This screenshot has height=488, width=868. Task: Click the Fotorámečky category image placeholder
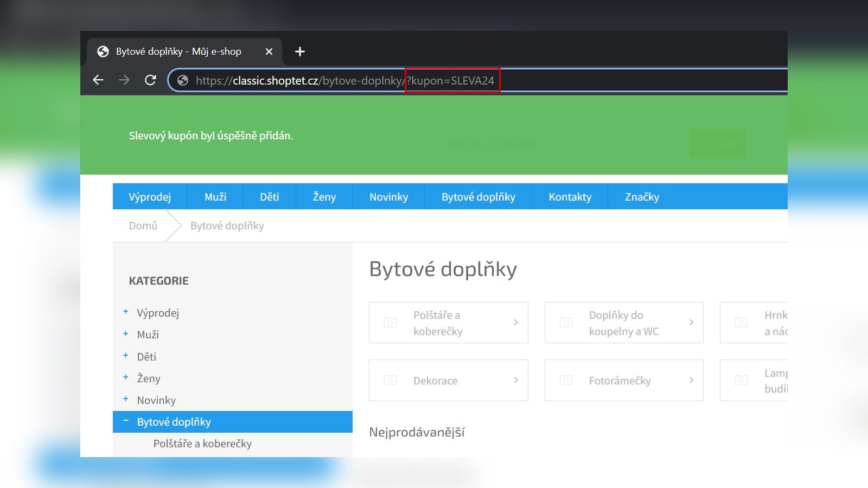click(x=566, y=381)
